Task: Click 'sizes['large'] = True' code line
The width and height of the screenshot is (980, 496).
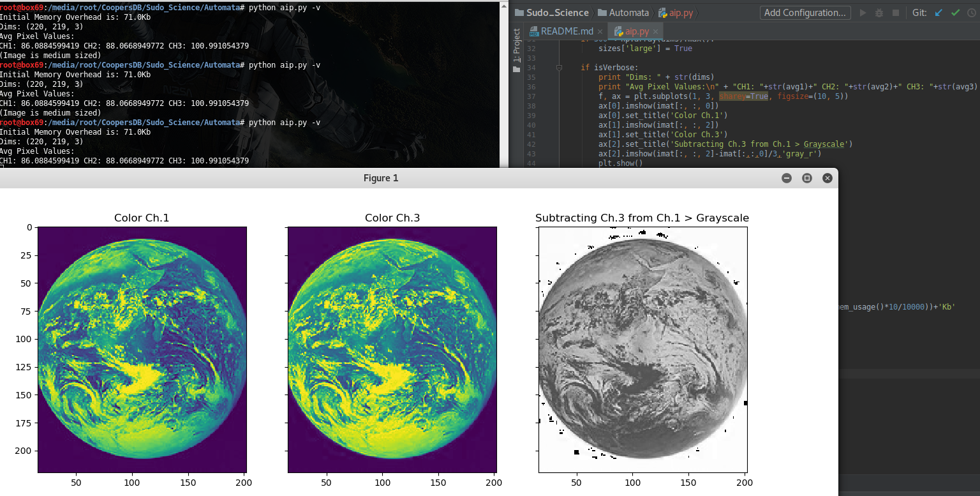Action: (x=645, y=49)
